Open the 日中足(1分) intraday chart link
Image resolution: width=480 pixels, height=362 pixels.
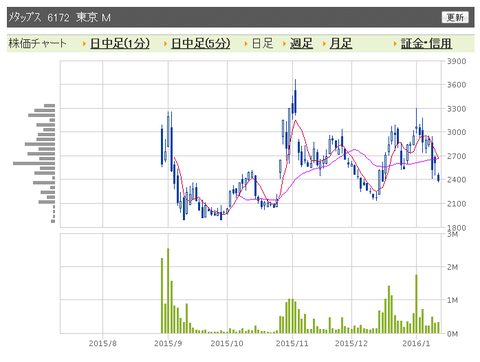coord(120,43)
